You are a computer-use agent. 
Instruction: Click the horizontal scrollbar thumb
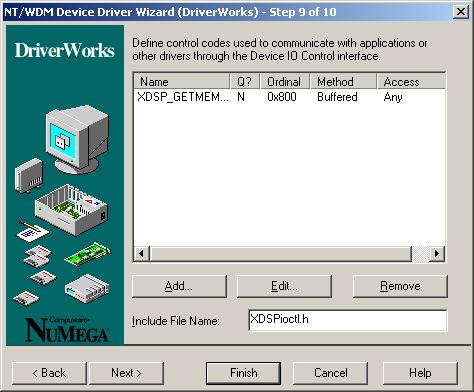tap(281, 254)
